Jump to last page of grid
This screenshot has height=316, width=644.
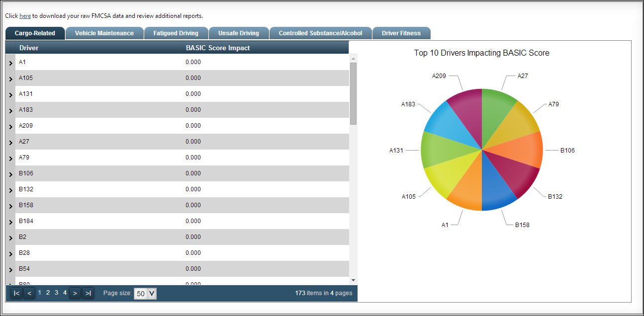[88, 293]
